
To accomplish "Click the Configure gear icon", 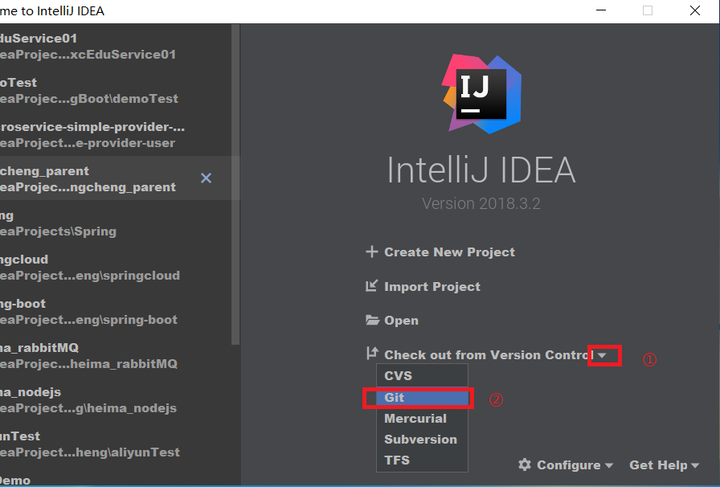I will click(x=524, y=465).
